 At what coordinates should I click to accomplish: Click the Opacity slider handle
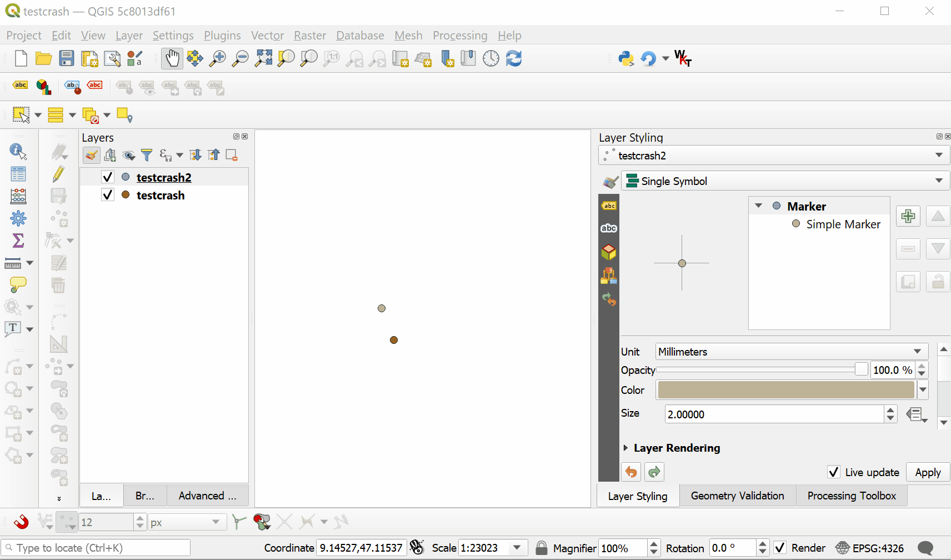click(x=861, y=369)
